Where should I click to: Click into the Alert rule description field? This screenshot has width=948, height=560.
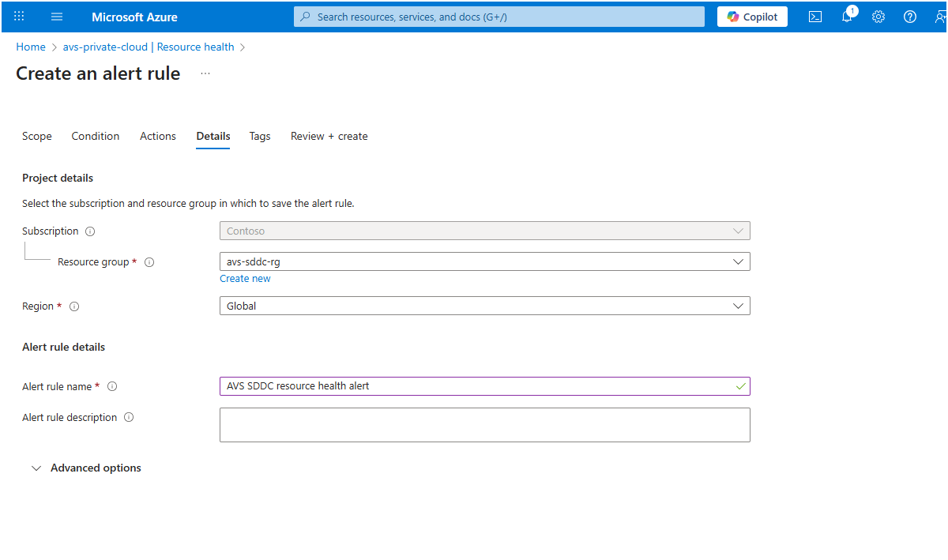pyautogui.click(x=484, y=425)
